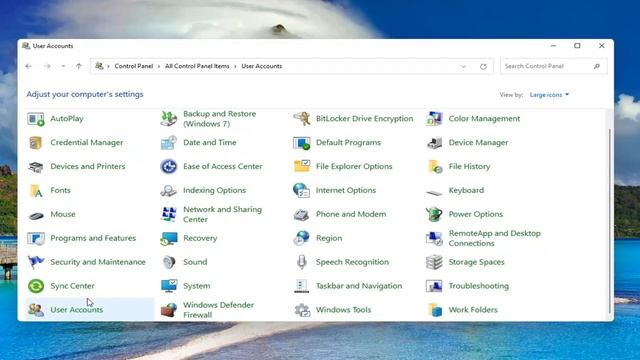Open the Default Programs icon
Image resolution: width=640 pixels, height=360 pixels.
pos(302,143)
